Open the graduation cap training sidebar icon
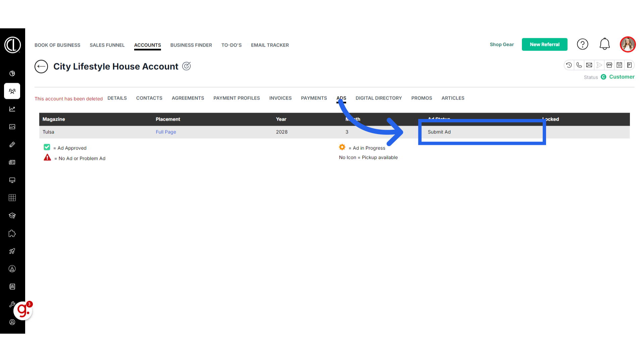The height and width of the screenshot is (362, 644). pyautogui.click(x=12, y=216)
